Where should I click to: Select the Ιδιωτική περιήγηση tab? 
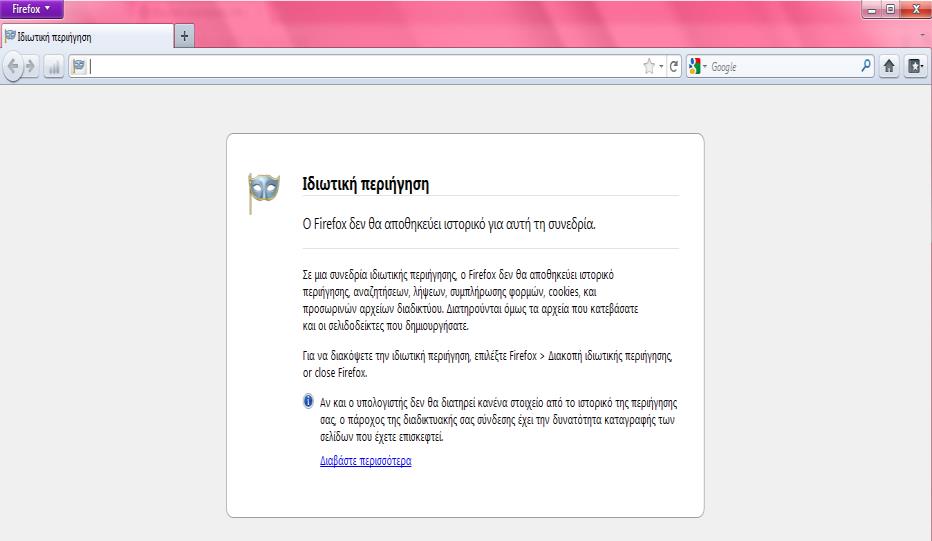(87, 37)
